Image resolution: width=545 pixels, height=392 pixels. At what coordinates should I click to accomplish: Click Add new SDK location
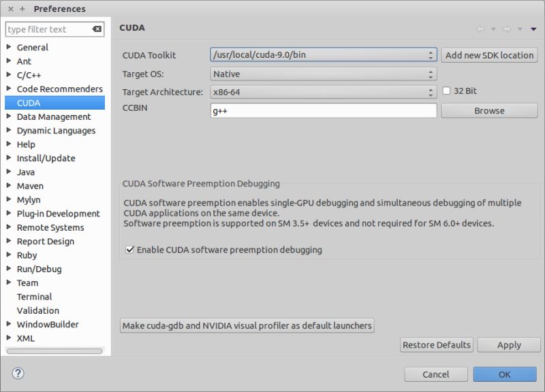[489, 55]
